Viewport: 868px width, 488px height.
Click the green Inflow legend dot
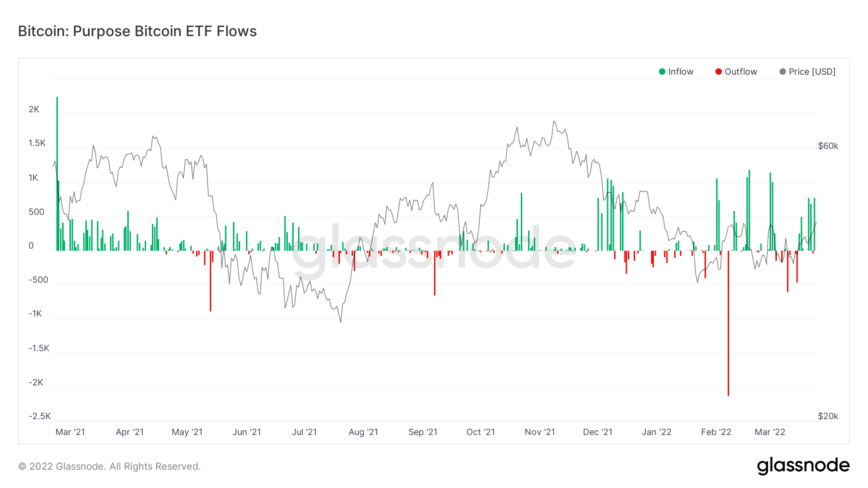[x=662, y=72]
